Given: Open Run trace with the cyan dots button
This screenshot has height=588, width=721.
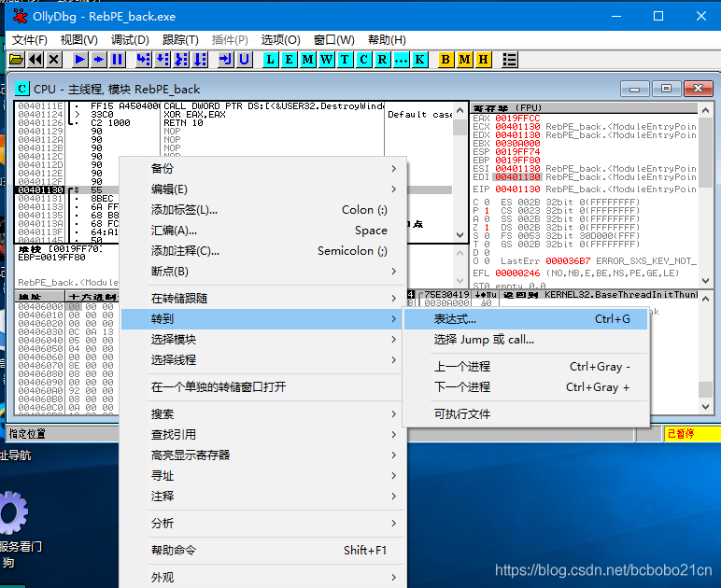Looking at the screenshot, I should click(401, 60).
